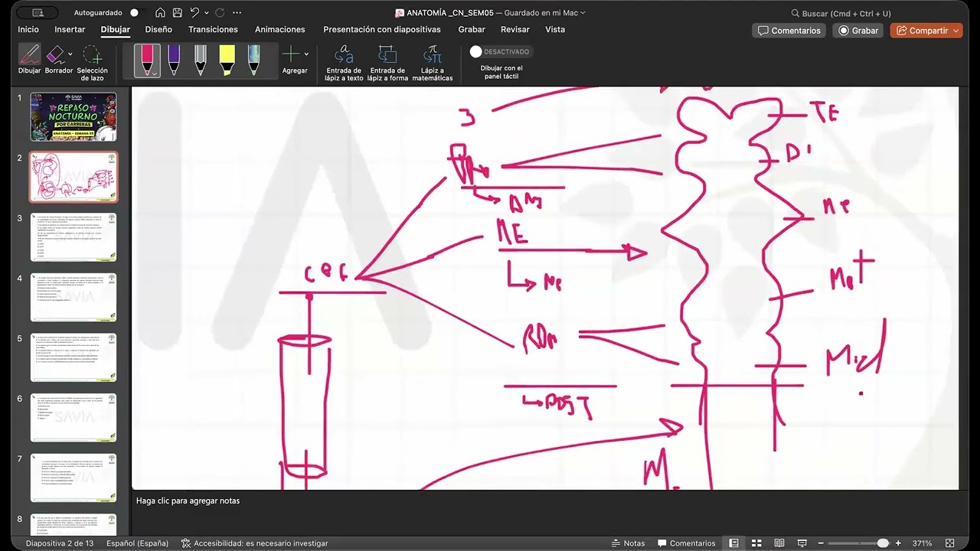The height and width of the screenshot is (551, 980).
Task: Start slideshow from the status bar
Action: (802, 543)
